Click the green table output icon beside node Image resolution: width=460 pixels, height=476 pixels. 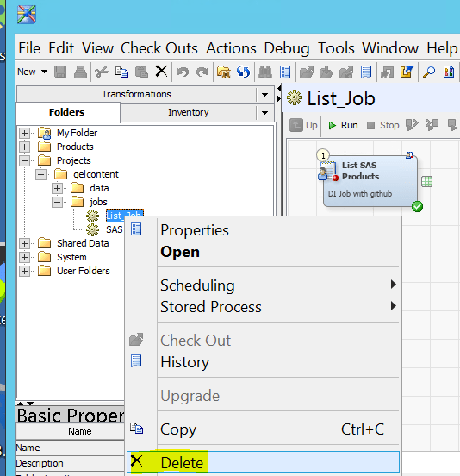click(x=426, y=182)
